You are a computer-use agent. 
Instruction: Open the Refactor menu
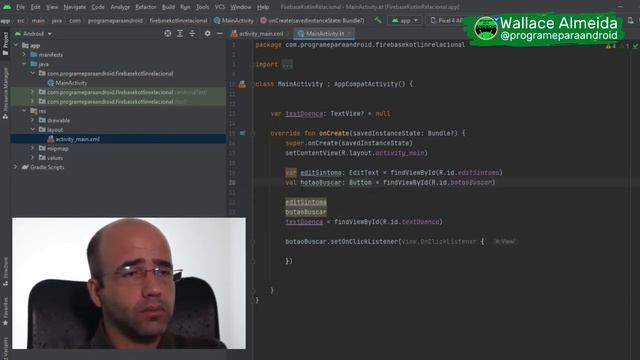pyautogui.click(x=145, y=7)
